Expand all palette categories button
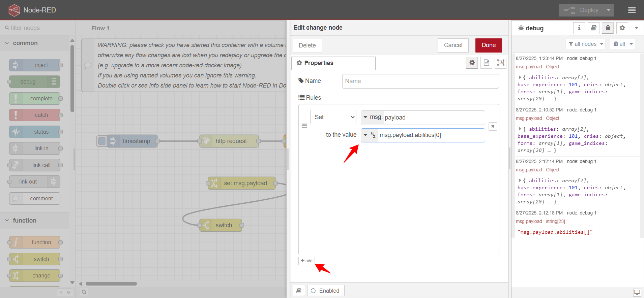 coord(69,292)
